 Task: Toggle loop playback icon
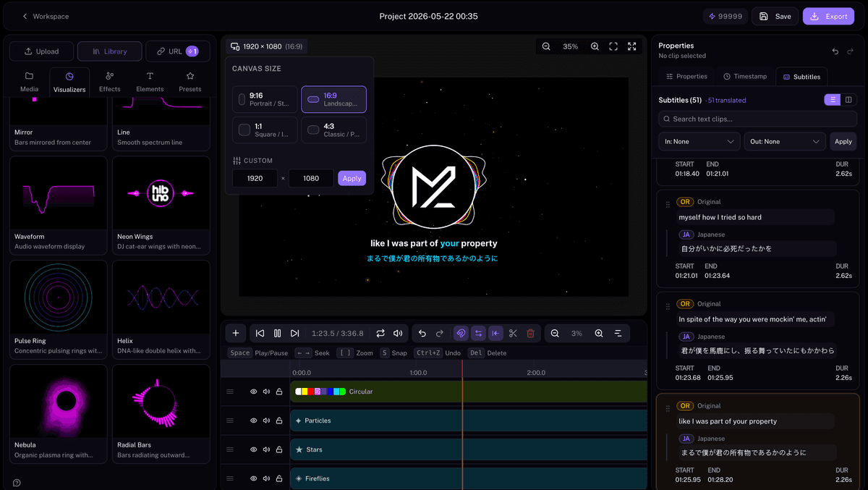point(380,333)
